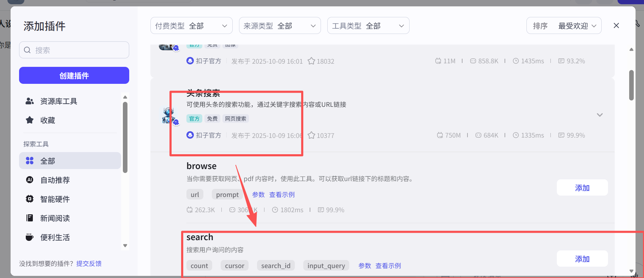
Task: Select the 自动推荐 category
Action: 70,180
